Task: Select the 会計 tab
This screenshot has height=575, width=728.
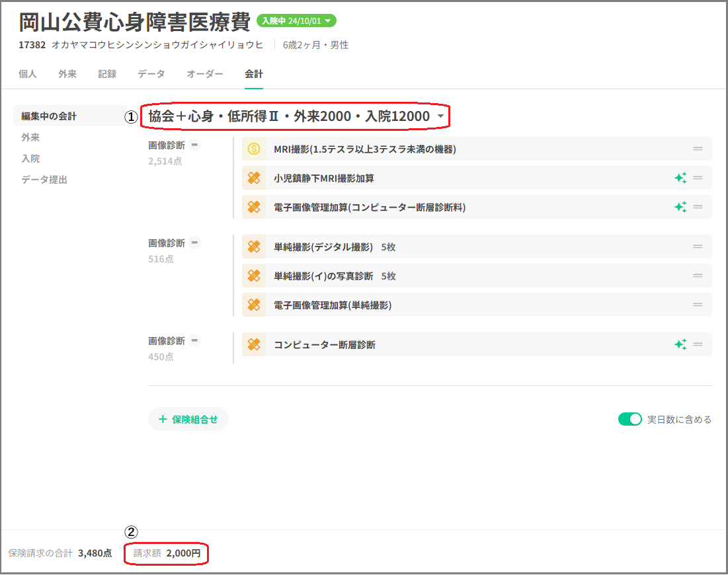Action: point(254,74)
